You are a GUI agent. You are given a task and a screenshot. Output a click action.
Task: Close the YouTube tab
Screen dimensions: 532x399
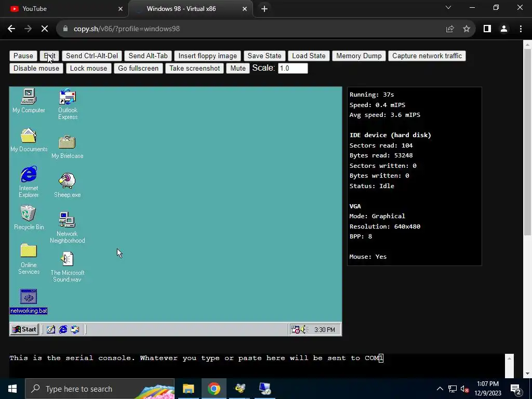tap(121, 9)
